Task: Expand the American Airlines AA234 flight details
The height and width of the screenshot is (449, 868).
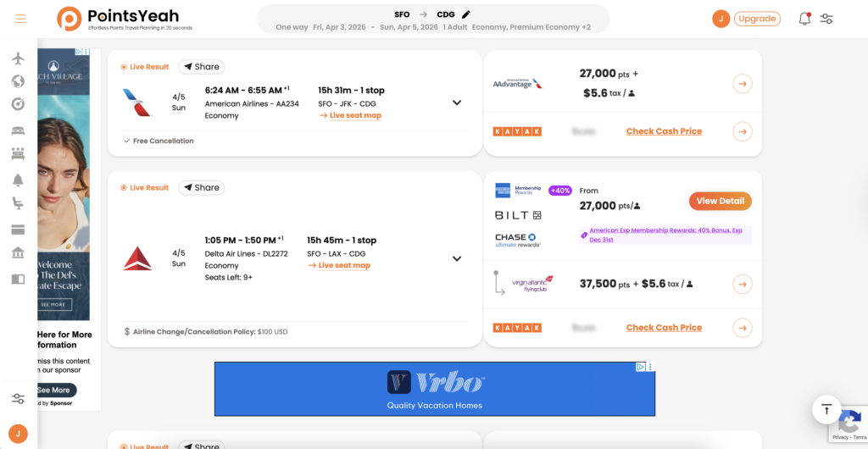Action: click(x=457, y=103)
